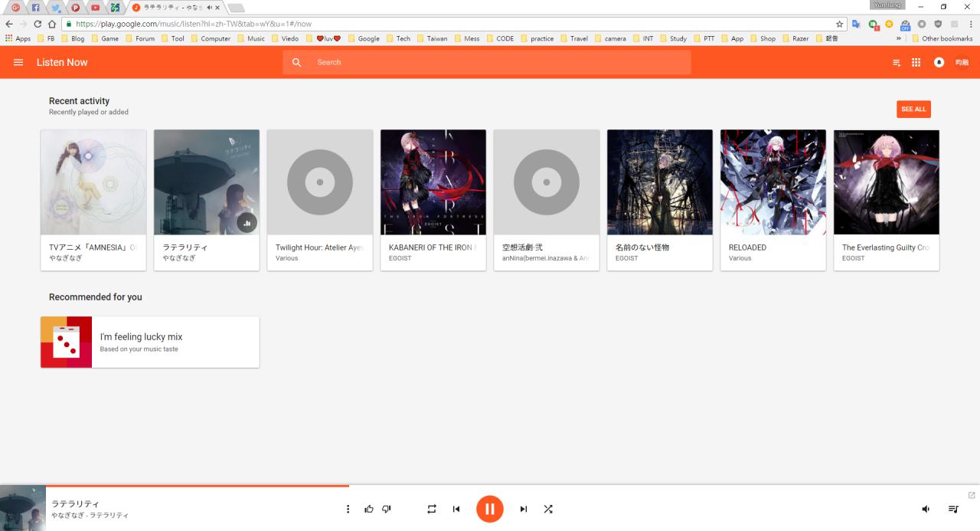Expand the hidden bookmarks chevron
Image resolution: width=980 pixels, height=531 pixels.
pos(899,38)
